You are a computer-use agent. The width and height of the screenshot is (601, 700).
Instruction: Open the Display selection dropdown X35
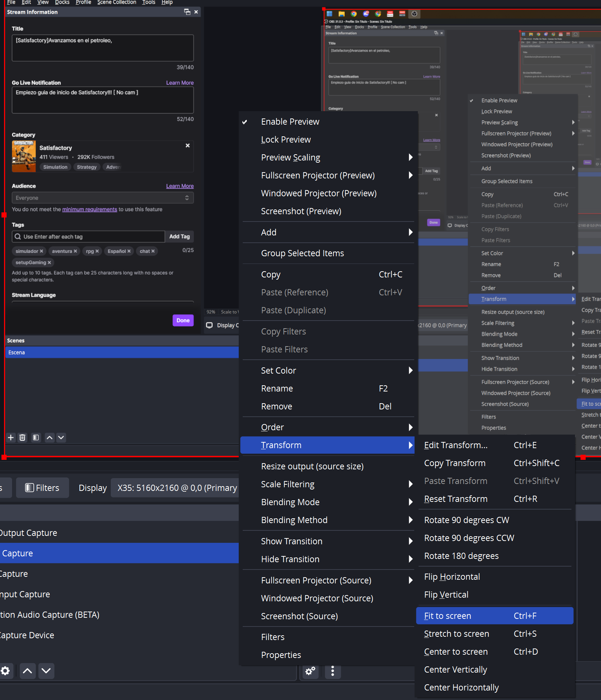coord(175,488)
